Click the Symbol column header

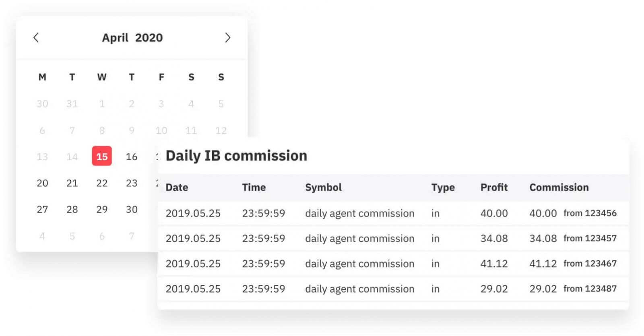(x=323, y=188)
